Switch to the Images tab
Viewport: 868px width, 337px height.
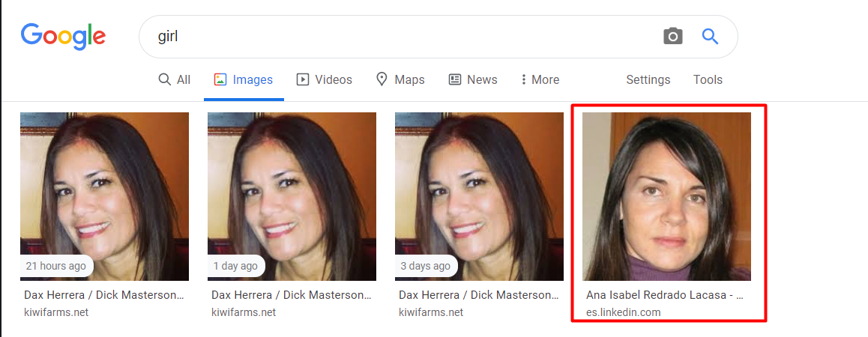[244, 79]
